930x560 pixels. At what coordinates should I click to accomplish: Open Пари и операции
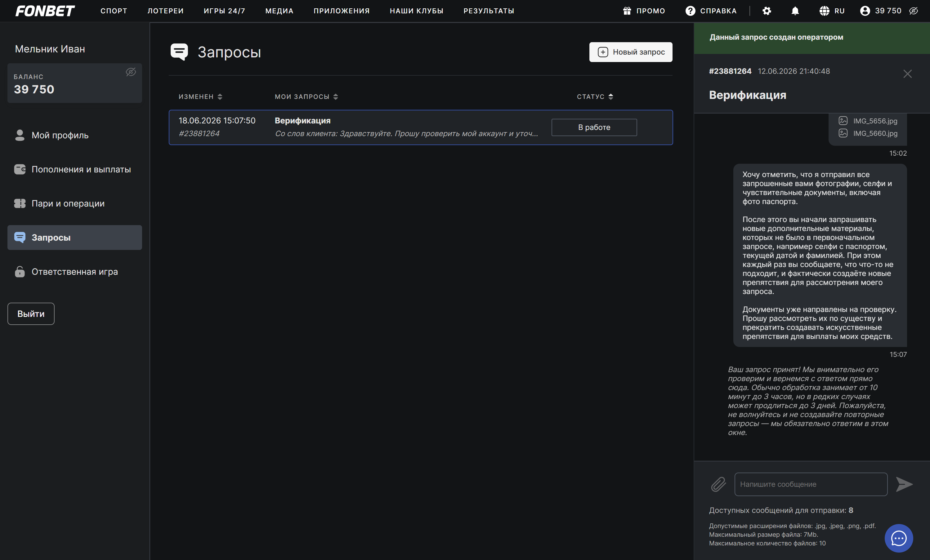point(75,203)
